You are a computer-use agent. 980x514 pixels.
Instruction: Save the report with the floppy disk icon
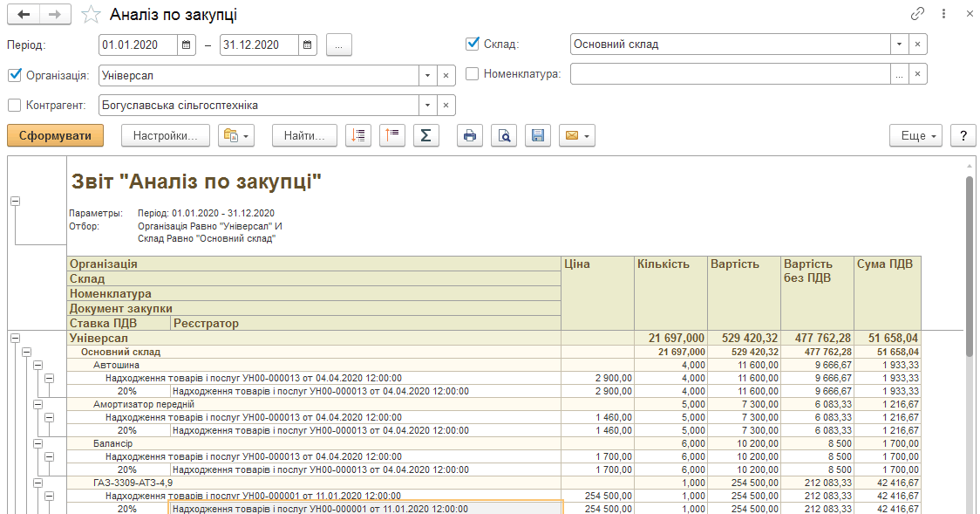537,135
